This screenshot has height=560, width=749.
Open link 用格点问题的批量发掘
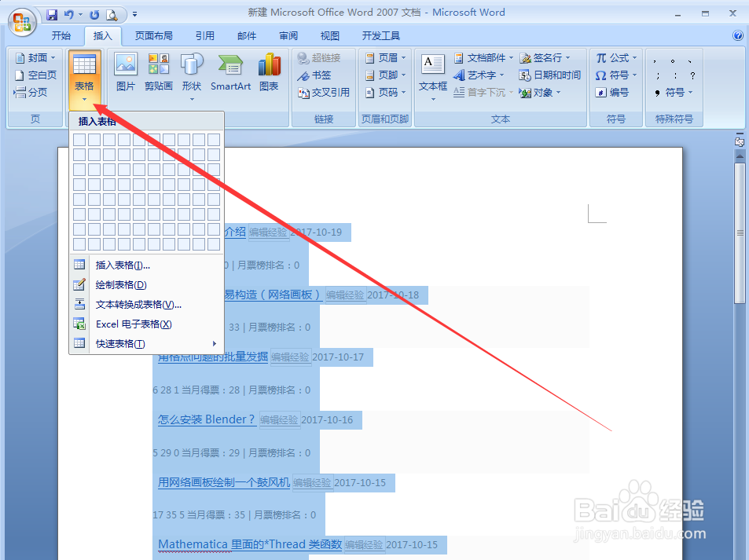tap(213, 357)
